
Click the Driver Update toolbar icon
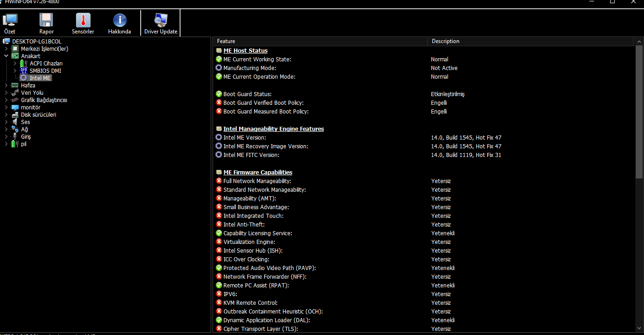click(x=161, y=20)
